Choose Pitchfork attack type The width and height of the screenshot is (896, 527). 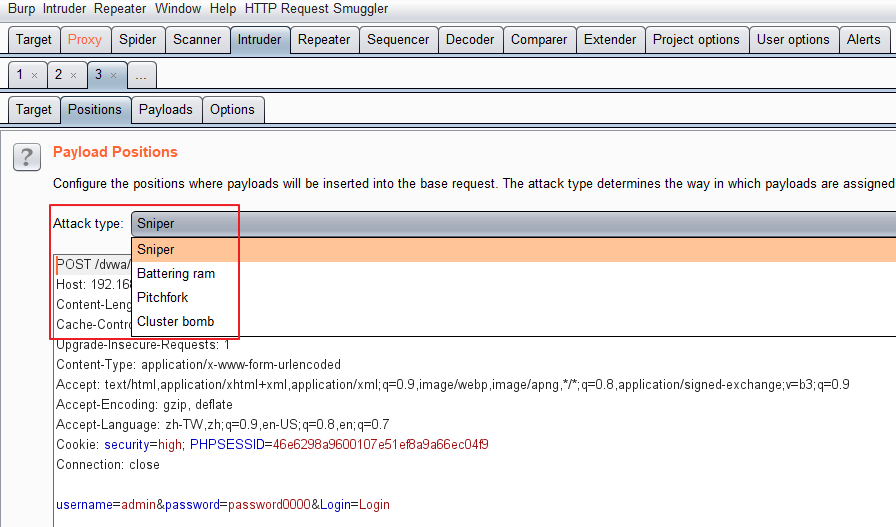point(513,298)
